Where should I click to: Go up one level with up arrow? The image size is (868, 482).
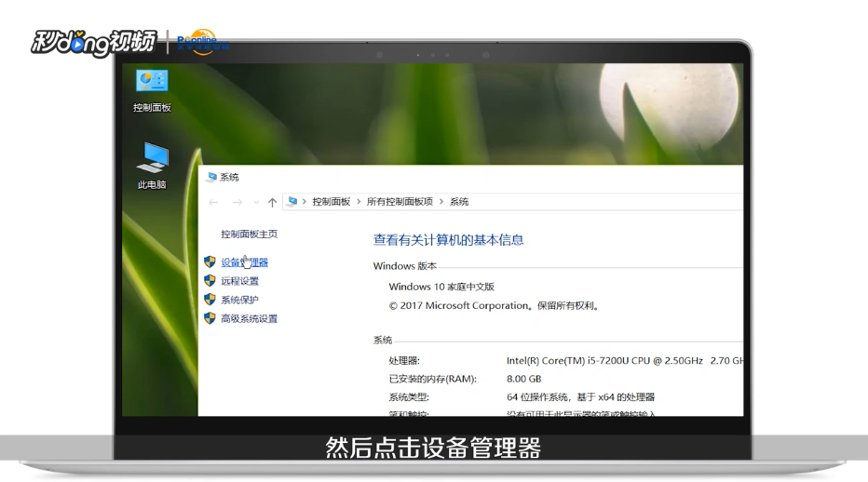point(272,203)
